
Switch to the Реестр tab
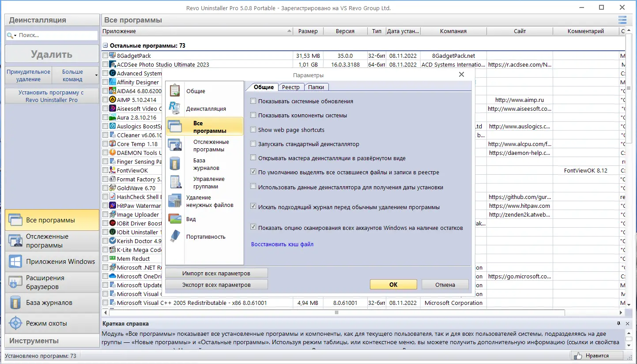coord(291,87)
